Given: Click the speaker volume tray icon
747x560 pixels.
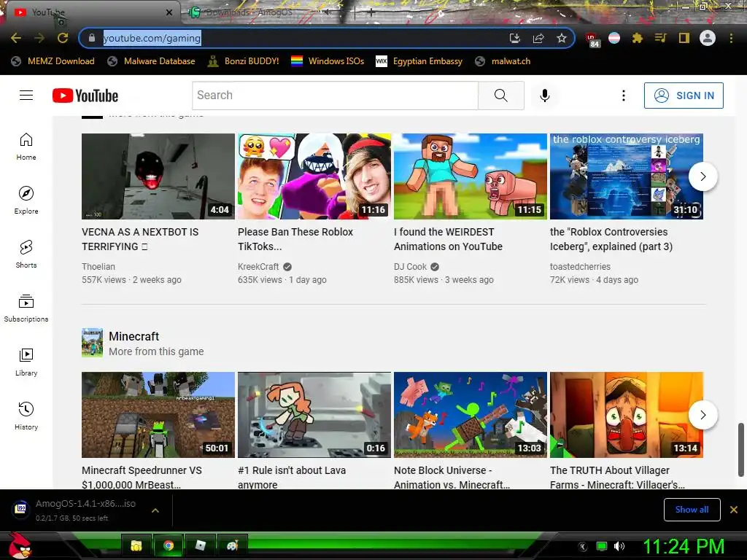Looking at the screenshot, I should coord(619,546).
